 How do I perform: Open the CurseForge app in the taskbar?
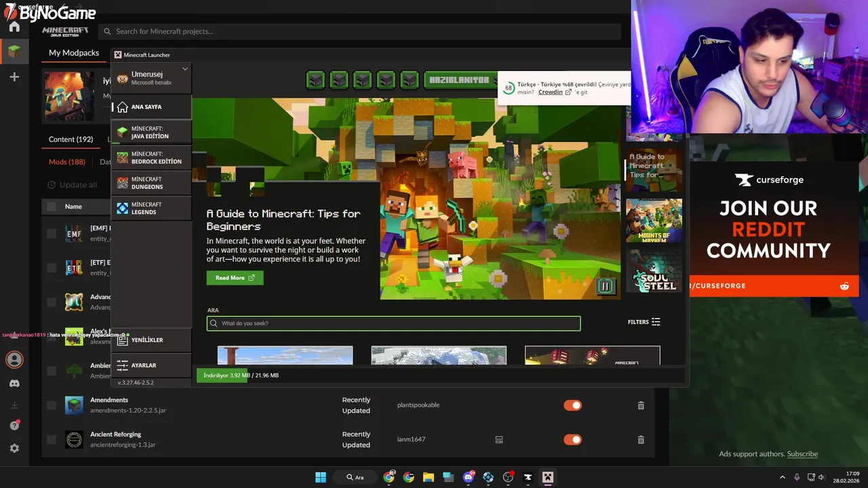point(528,477)
